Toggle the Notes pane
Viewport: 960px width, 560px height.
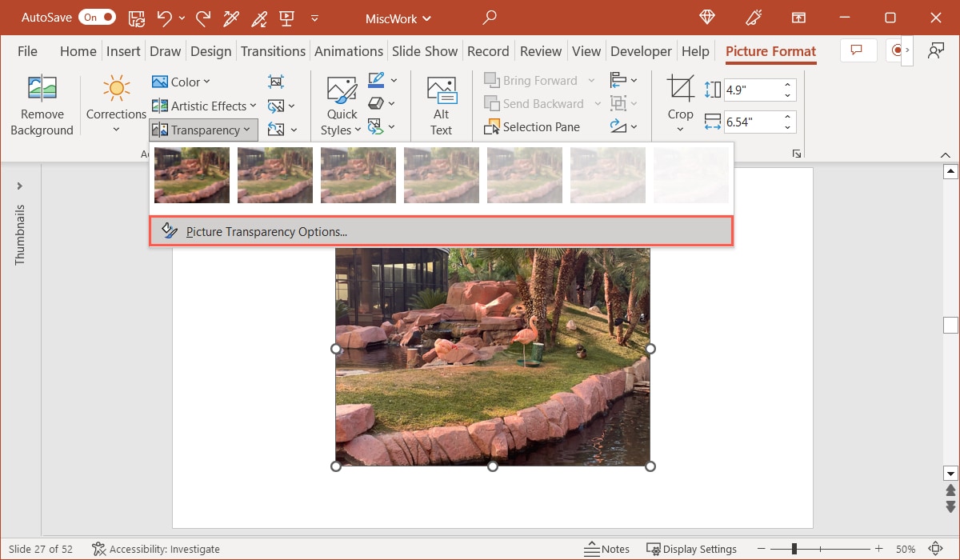click(x=606, y=549)
